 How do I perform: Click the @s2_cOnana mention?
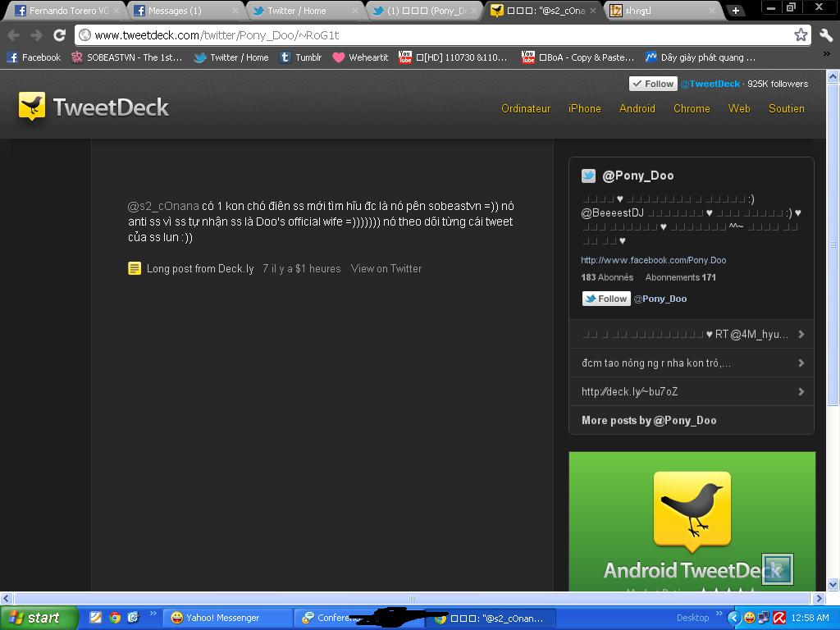tap(163, 206)
